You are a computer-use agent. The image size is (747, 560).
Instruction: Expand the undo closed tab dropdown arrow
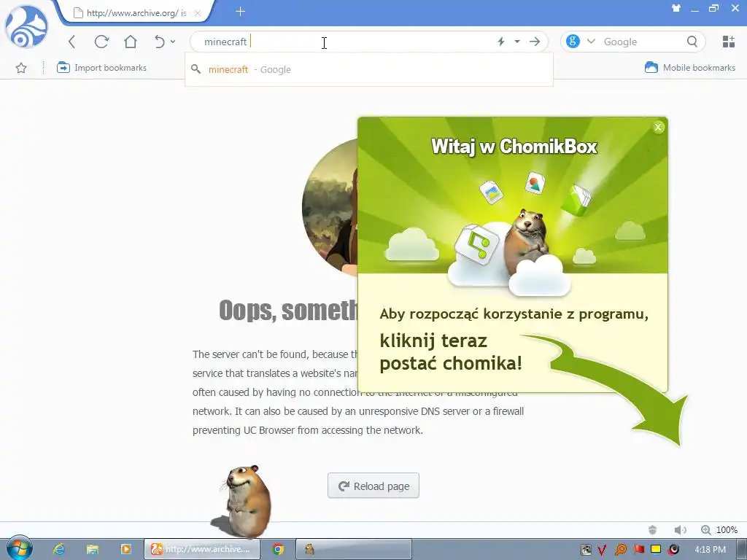[173, 42]
